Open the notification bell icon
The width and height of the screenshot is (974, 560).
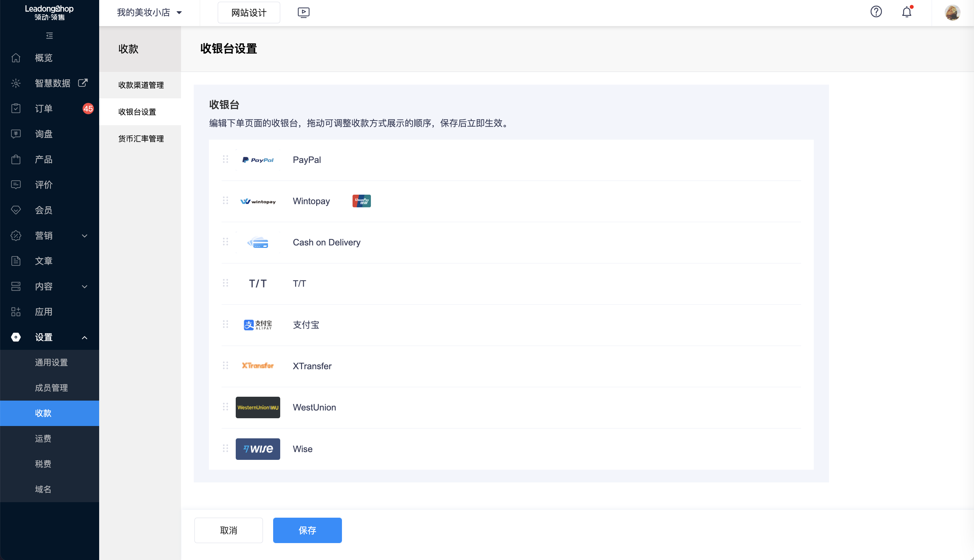tap(906, 12)
